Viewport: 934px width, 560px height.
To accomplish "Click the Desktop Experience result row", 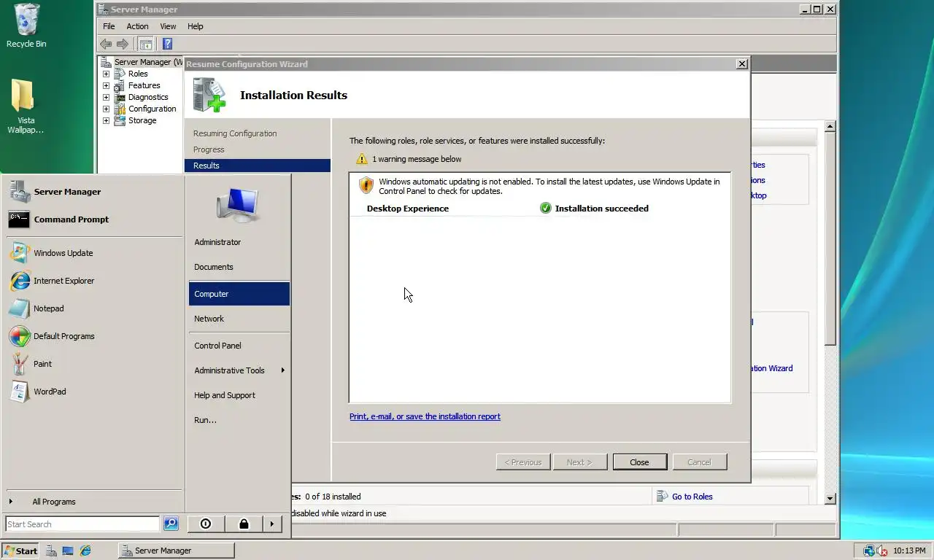I will click(539, 209).
